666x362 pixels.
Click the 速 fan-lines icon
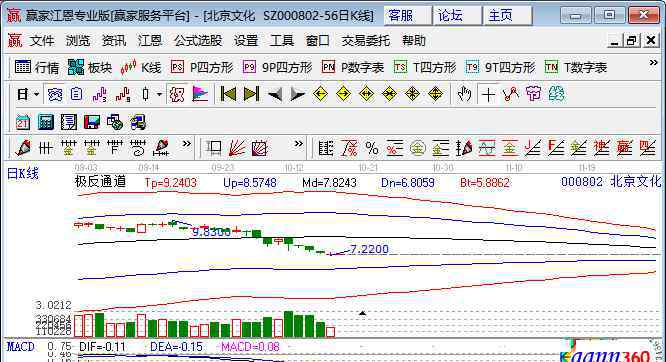[x=601, y=148]
